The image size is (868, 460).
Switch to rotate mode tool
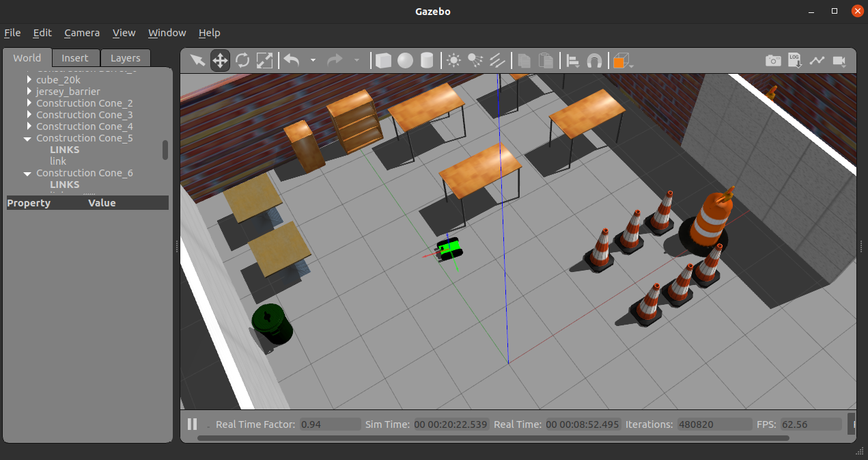click(242, 60)
